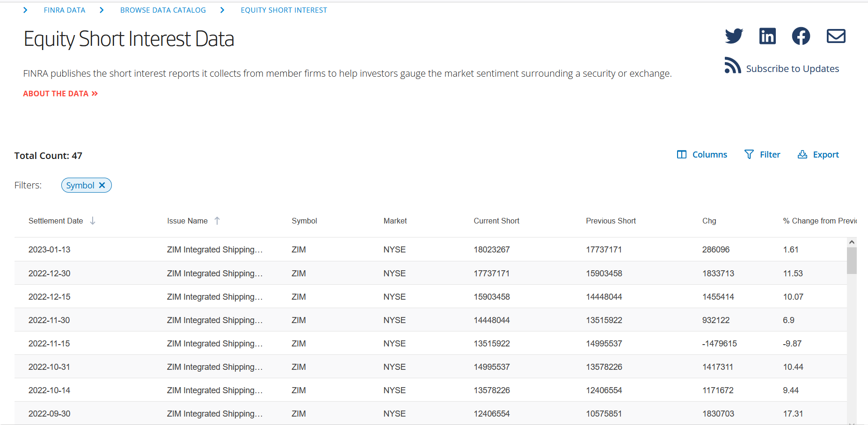Open the Columns chooser

pyautogui.click(x=702, y=155)
